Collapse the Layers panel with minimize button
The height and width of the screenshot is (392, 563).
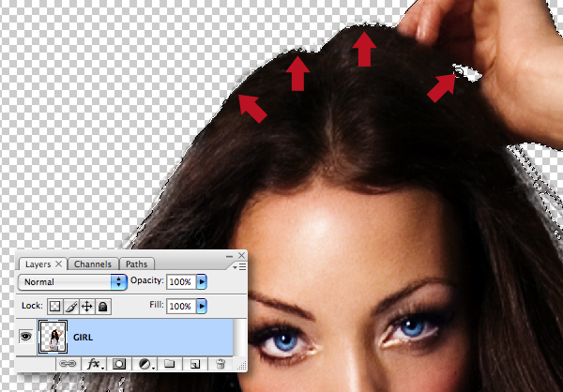[230, 256]
